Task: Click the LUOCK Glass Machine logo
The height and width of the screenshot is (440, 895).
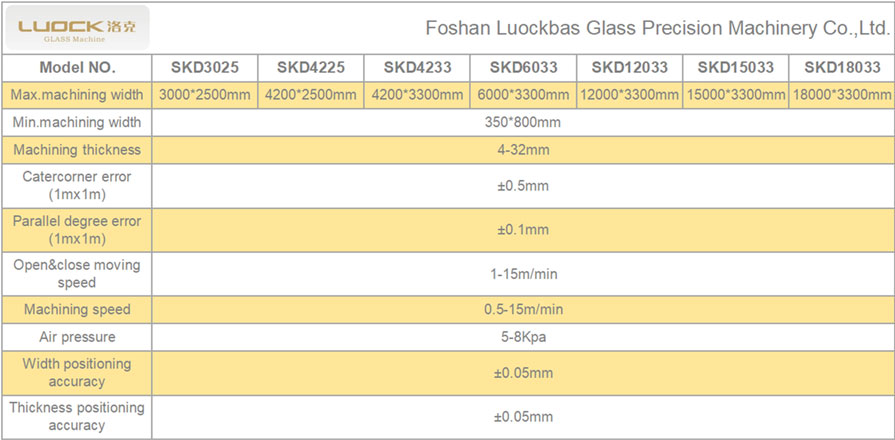Action: coord(77,28)
